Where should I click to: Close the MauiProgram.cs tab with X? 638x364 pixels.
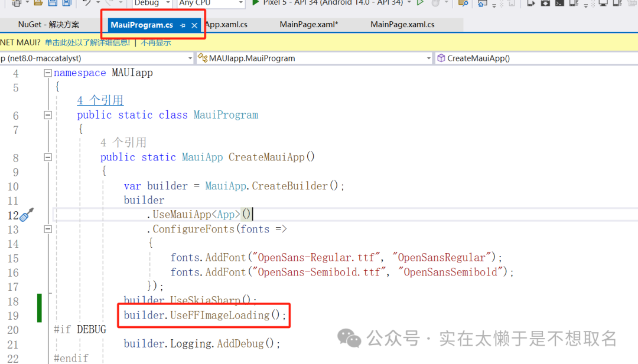point(194,25)
